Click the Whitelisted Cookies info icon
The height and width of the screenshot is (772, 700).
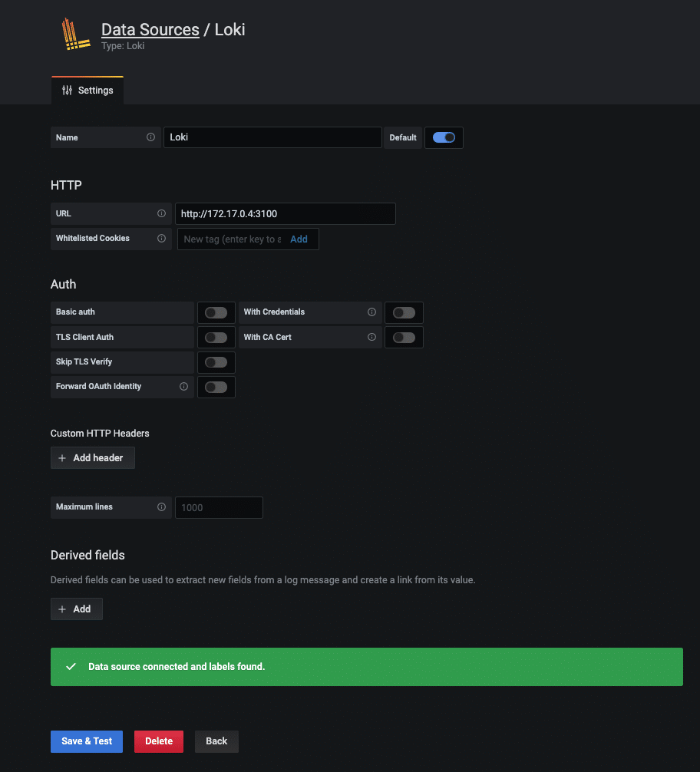pos(161,239)
